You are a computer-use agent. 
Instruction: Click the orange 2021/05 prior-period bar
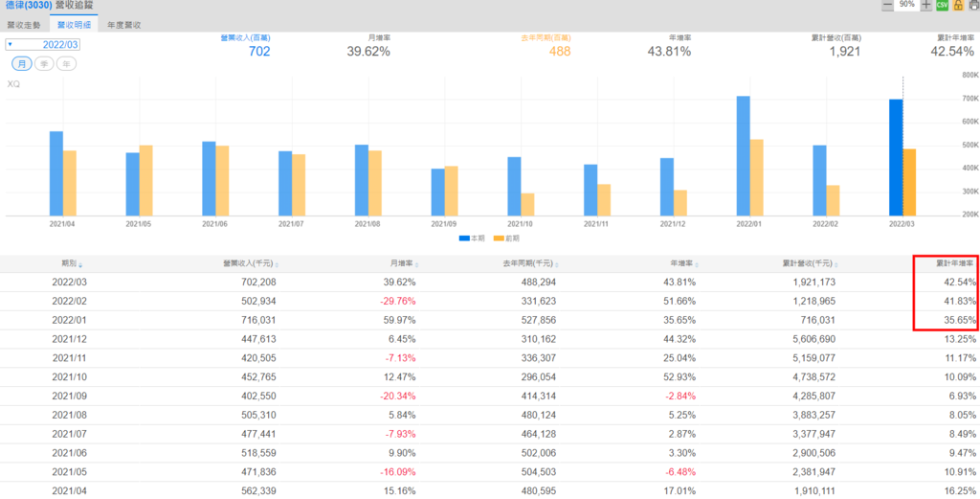coord(145,181)
